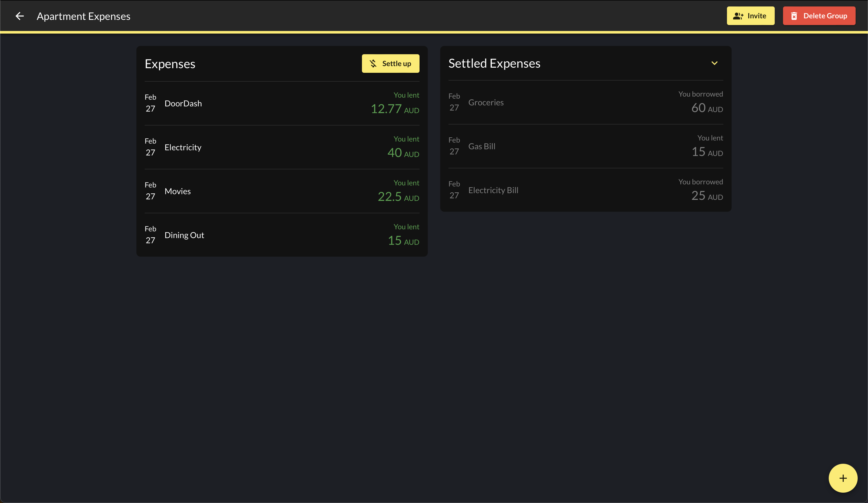
Task: Click 15 AUD in the Gas Bill row
Action: pos(707,152)
